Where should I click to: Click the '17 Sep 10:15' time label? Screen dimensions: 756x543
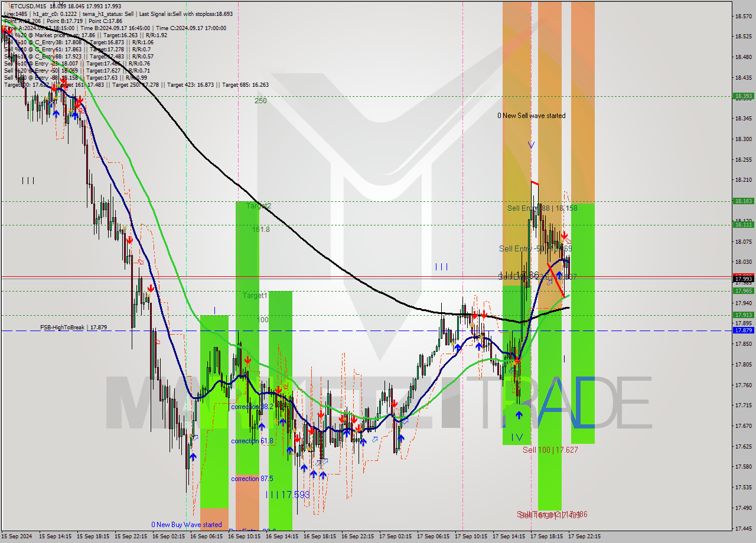[471, 537]
